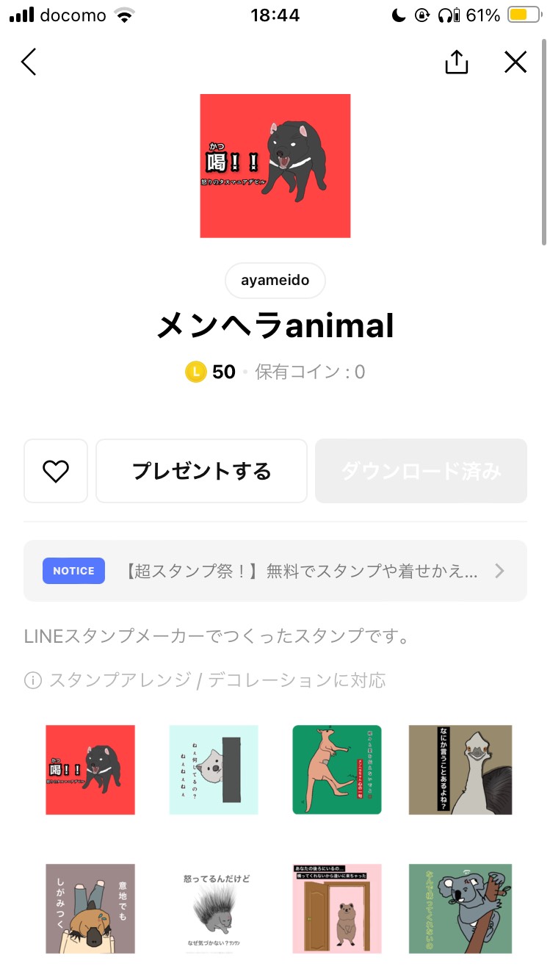This screenshot has height=980, width=550.
Task: Click the blue NOTICE badge
Action: click(73, 571)
